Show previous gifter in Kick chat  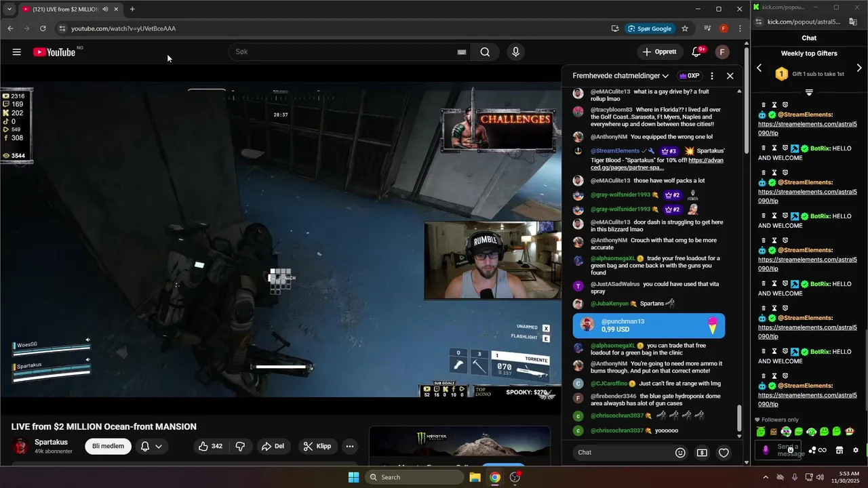(x=759, y=68)
